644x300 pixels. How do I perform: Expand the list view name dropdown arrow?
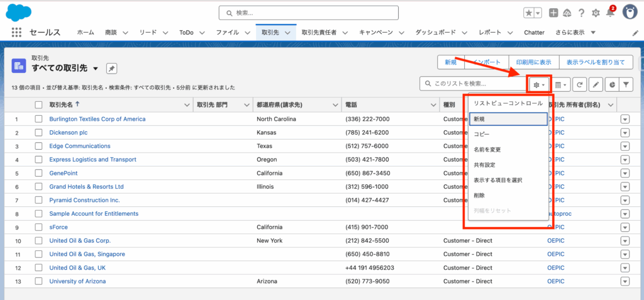96,69
